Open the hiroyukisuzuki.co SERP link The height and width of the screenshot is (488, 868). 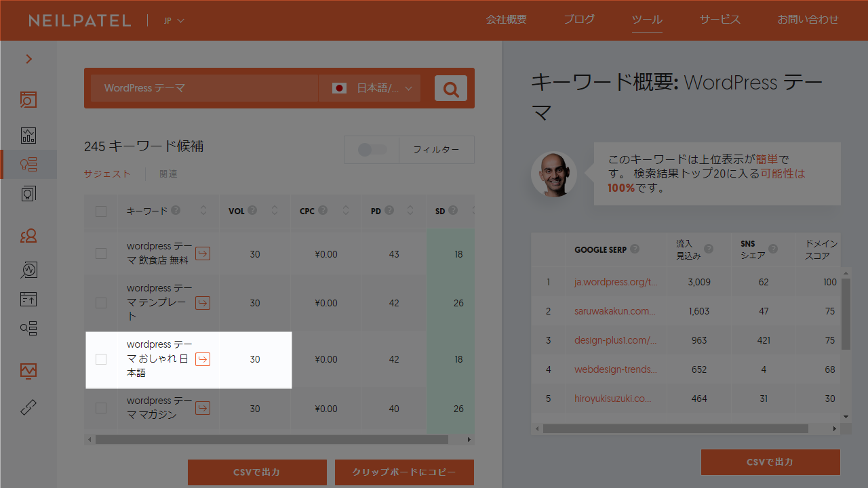click(x=613, y=399)
